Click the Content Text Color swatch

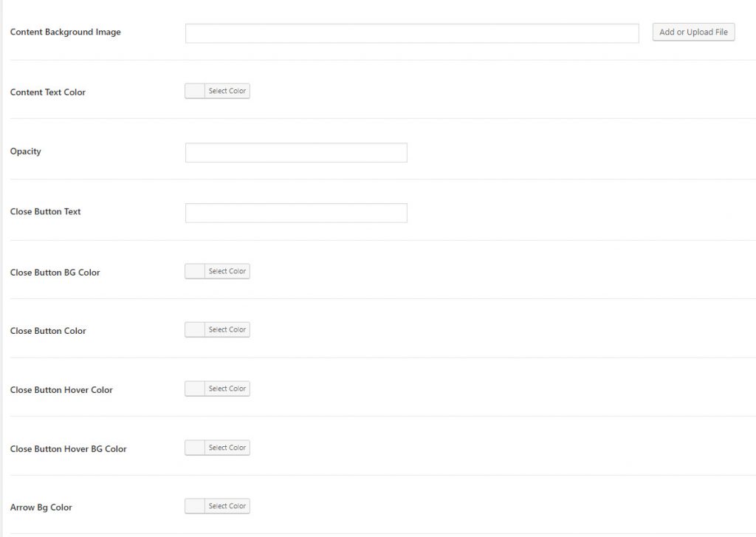coord(195,92)
